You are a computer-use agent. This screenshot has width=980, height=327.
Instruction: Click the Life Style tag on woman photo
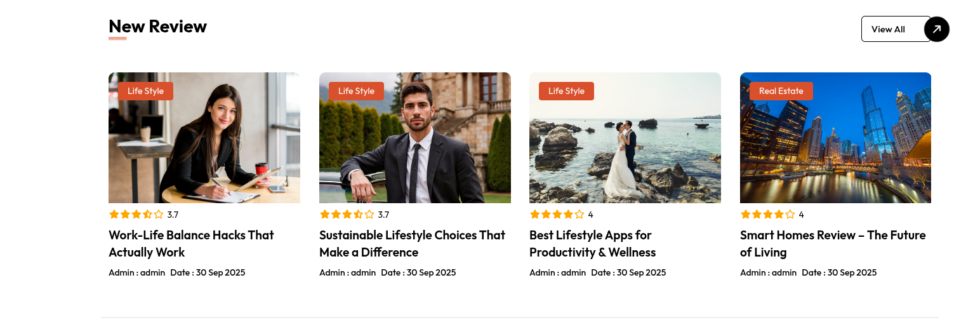(145, 91)
